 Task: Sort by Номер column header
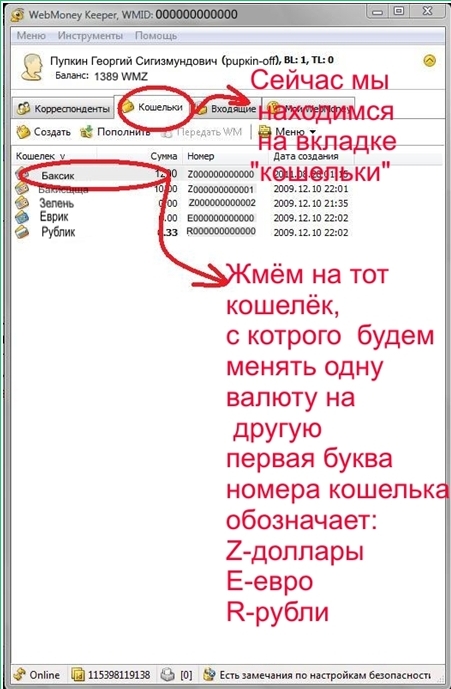(200, 156)
